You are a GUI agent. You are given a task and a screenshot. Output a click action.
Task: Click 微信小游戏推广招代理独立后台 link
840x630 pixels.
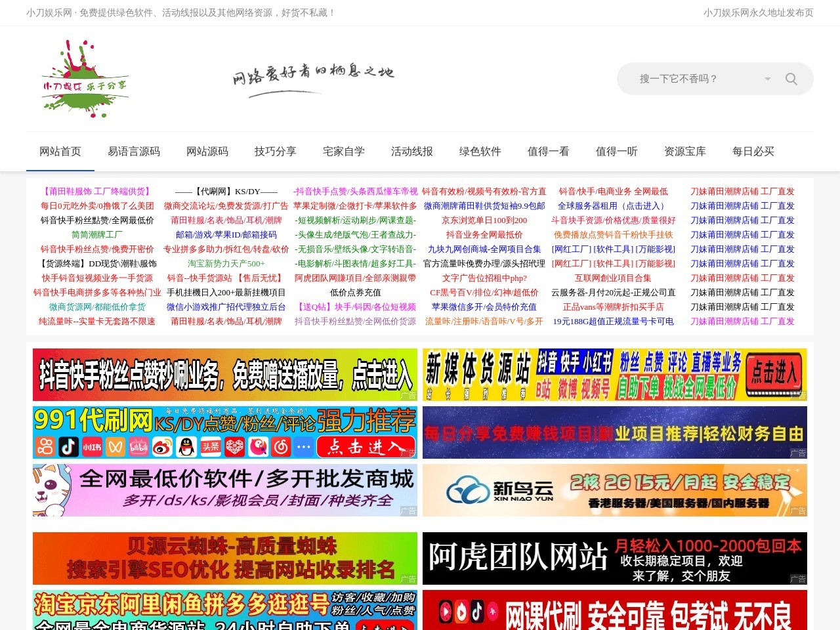(x=226, y=307)
